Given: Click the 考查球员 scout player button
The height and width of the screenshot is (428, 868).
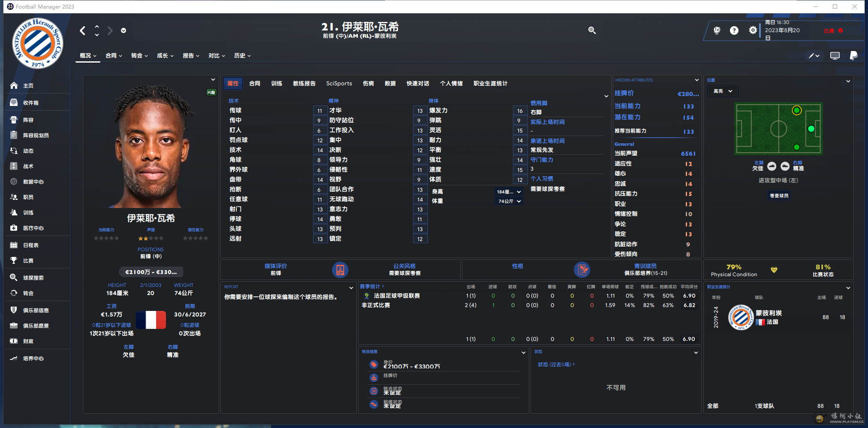Looking at the screenshot, I should (x=779, y=196).
